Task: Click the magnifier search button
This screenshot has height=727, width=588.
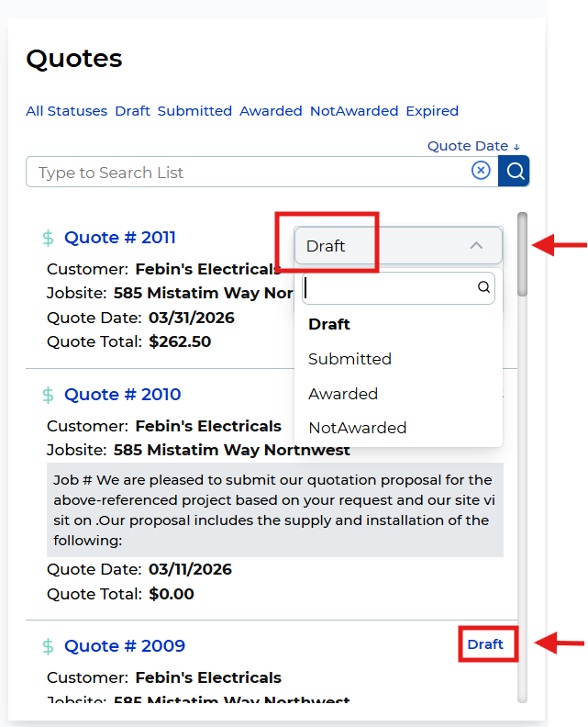Action: click(515, 172)
